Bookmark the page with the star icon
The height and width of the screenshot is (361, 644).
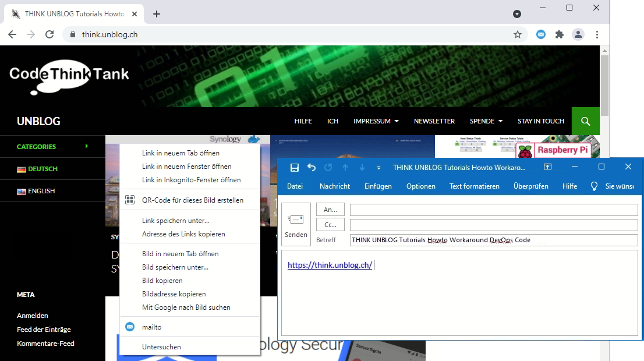coord(518,34)
